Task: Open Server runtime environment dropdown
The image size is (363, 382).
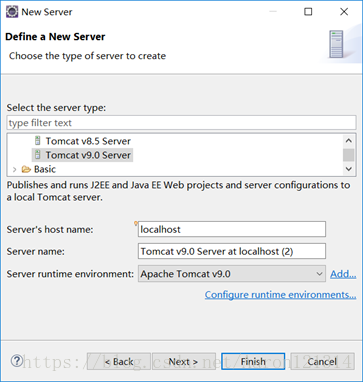Action: (232, 274)
